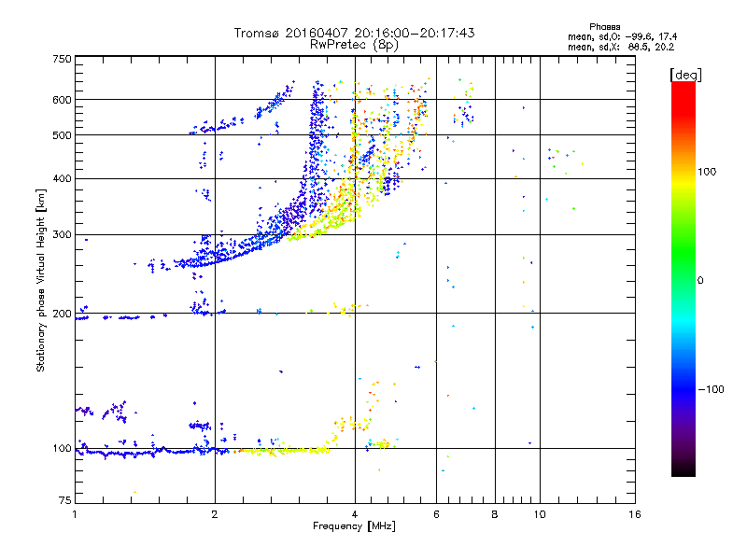
Task: Click the 'mean, sd,O: -99.6, 17.4' line
Action: click(622, 36)
